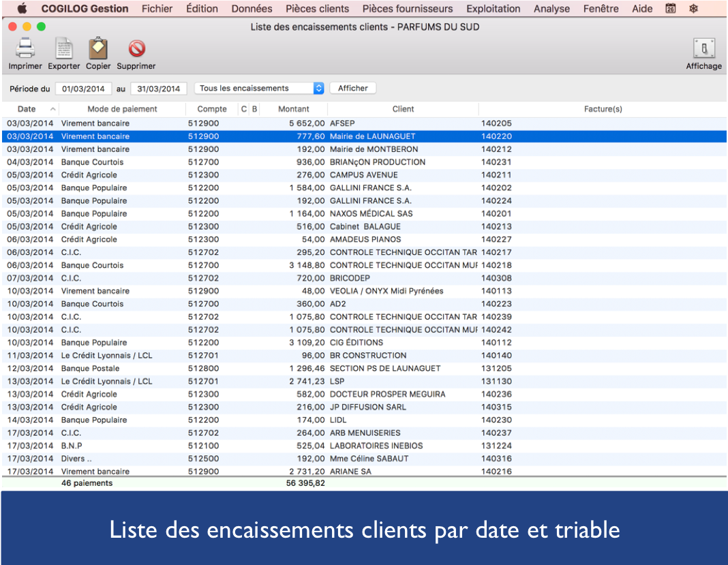The width and height of the screenshot is (728, 565).
Task: Open the Pièces clients menu
Action: 317,8
